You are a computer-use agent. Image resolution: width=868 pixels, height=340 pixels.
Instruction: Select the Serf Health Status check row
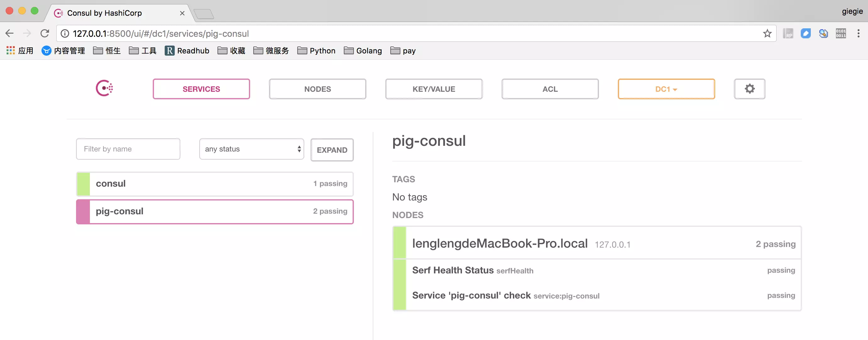coord(598,270)
